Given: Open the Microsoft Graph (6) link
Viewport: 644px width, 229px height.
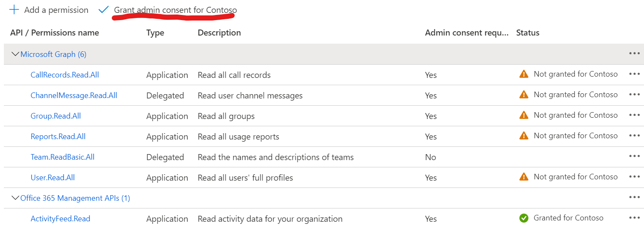Looking at the screenshot, I should click(x=54, y=54).
